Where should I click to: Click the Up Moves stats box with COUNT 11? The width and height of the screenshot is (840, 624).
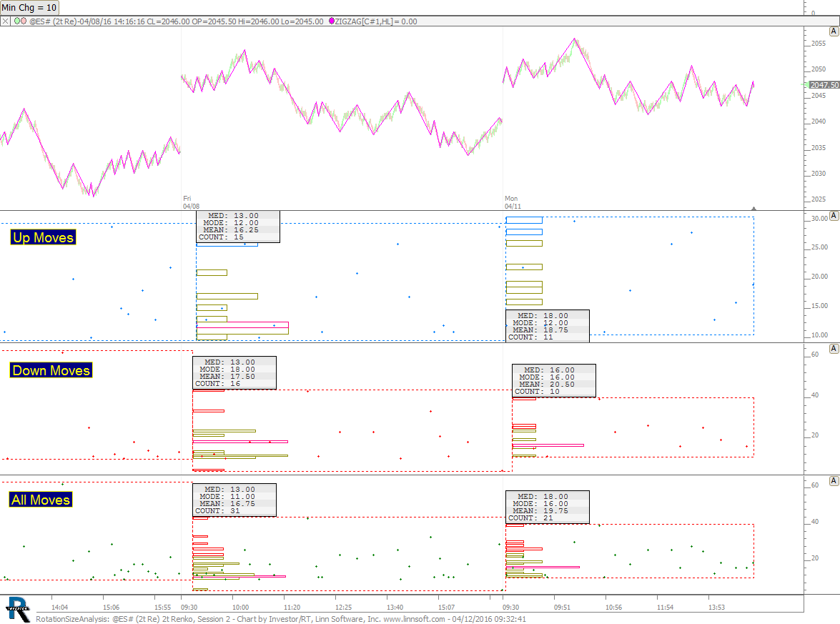tap(548, 326)
